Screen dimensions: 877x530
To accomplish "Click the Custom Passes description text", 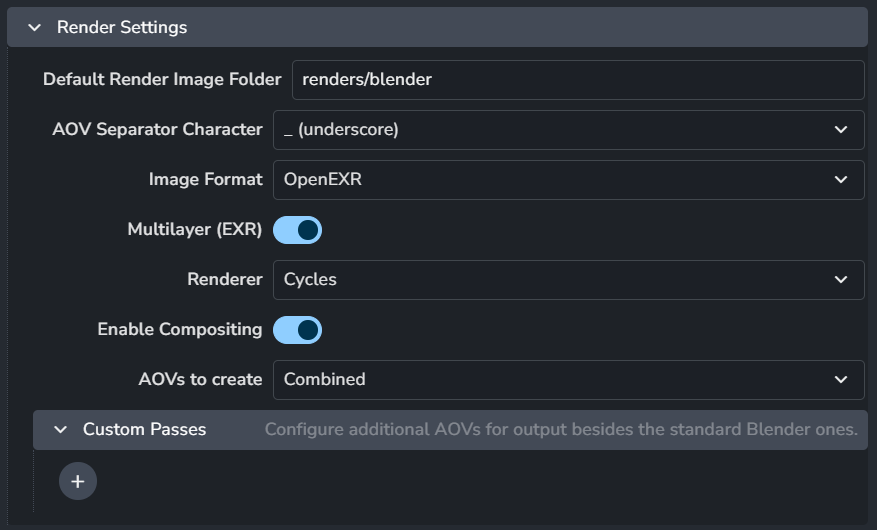I will pos(561,430).
